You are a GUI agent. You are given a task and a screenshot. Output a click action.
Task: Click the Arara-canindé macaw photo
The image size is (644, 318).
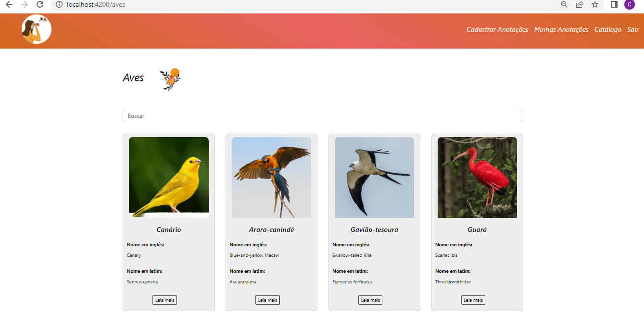pyautogui.click(x=271, y=177)
